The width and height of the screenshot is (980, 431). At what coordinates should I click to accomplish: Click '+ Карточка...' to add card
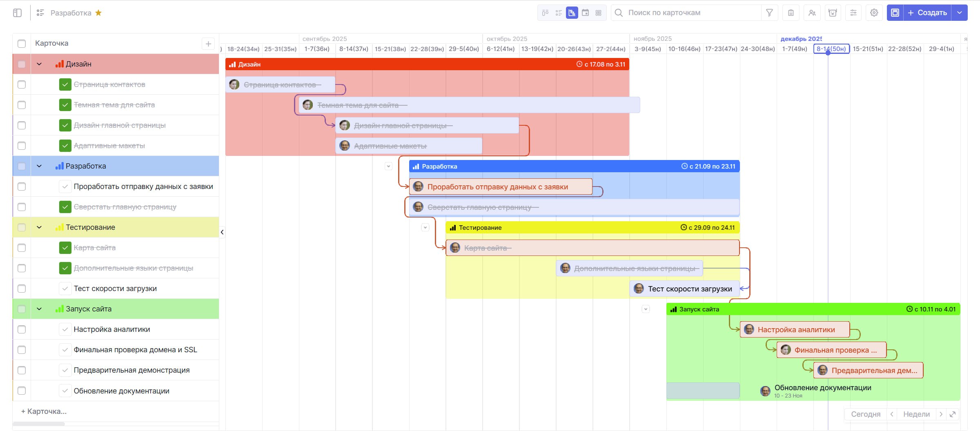pyautogui.click(x=44, y=411)
